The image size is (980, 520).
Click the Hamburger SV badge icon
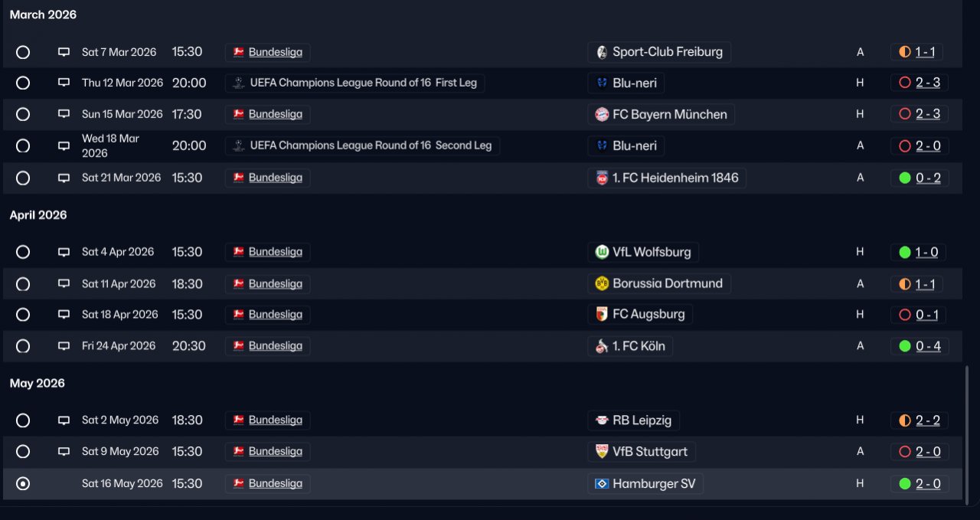[602, 484]
